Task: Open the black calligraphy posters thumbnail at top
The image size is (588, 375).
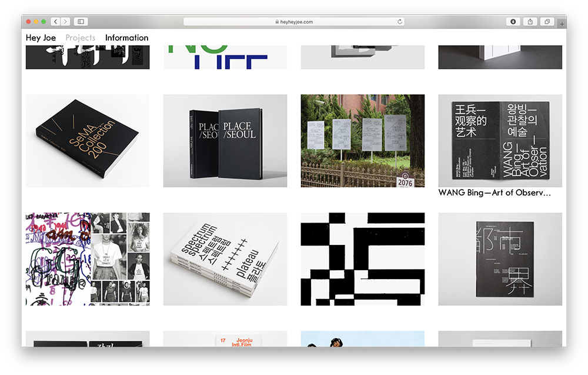Action: coord(88,57)
